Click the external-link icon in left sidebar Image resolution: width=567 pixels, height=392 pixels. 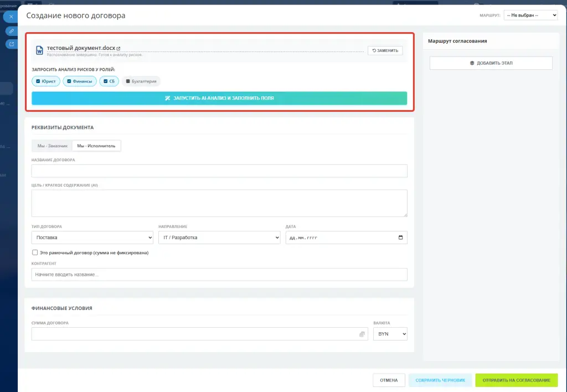pyautogui.click(x=12, y=44)
